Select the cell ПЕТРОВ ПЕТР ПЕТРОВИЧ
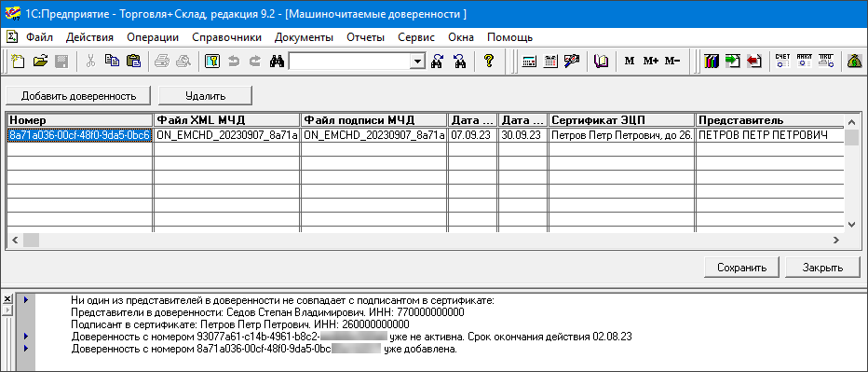The height and width of the screenshot is (372, 868). (x=769, y=136)
